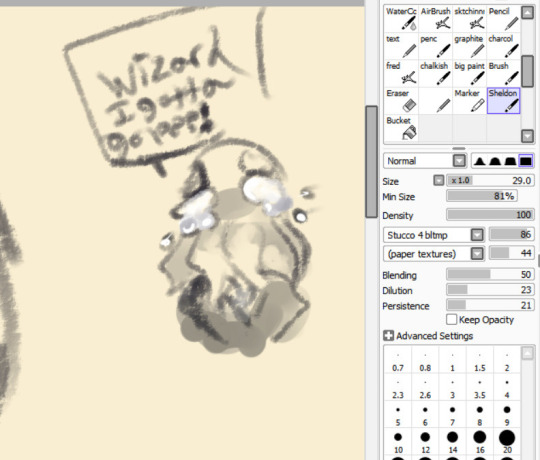This screenshot has height=460, width=540.
Task: Toggle the Keep Opacity checkbox
Action: click(x=451, y=319)
